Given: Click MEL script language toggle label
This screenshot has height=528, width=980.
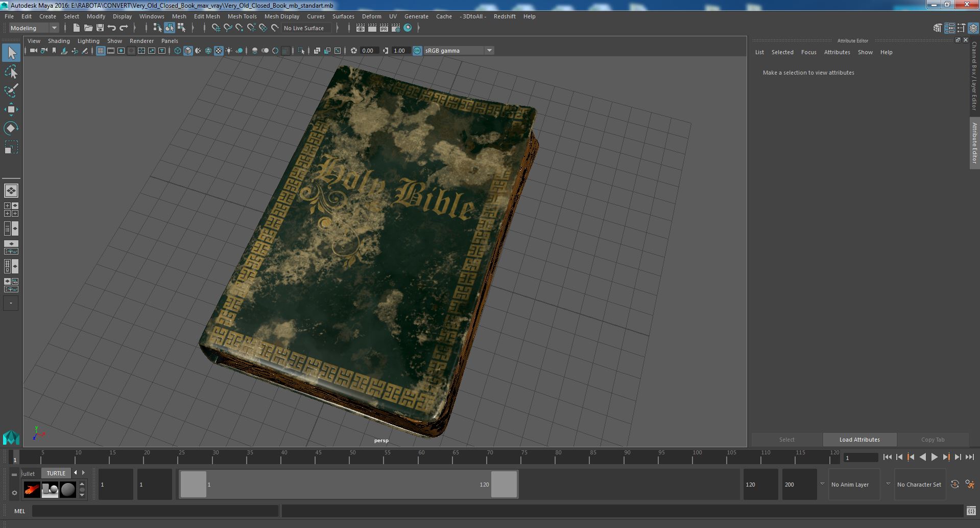Looking at the screenshot, I should tap(19, 511).
